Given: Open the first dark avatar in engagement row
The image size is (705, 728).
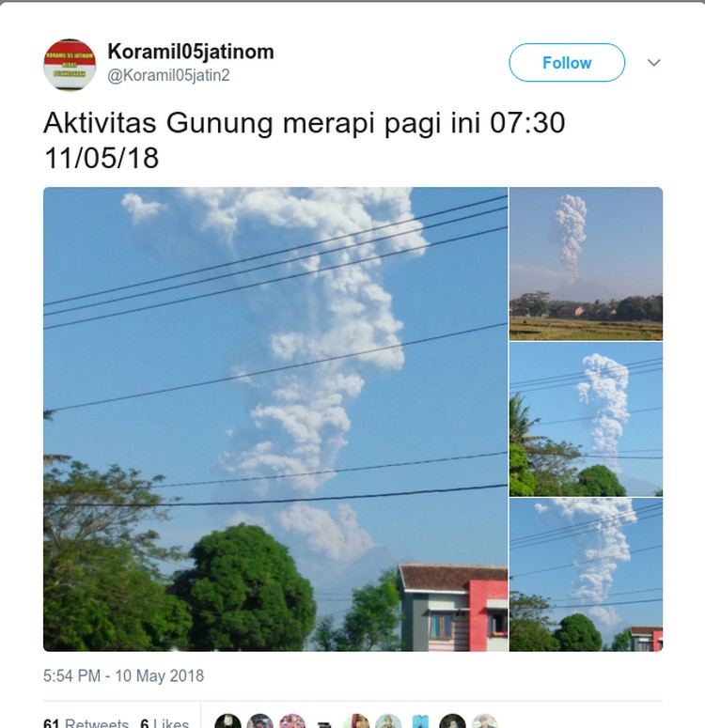Looking at the screenshot, I should (x=227, y=721).
